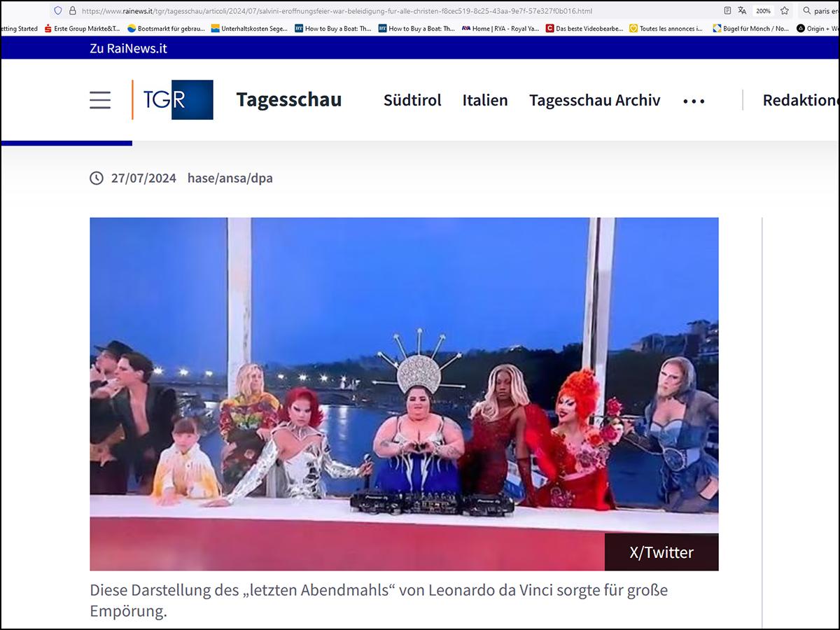Click the translate page icon
Viewport: 840px width, 630px height.
[x=742, y=11]
